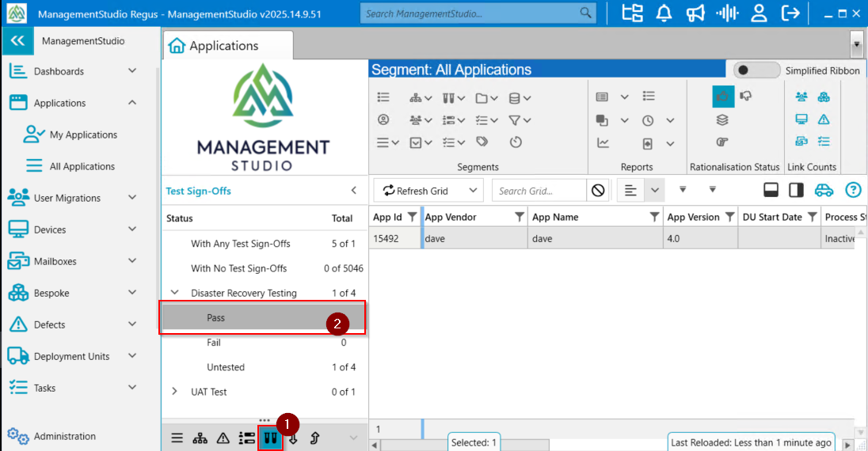The height and width of the screenshot is (451, 868).
Task: Select the Untested status row
Action: [x=265, y=367]
